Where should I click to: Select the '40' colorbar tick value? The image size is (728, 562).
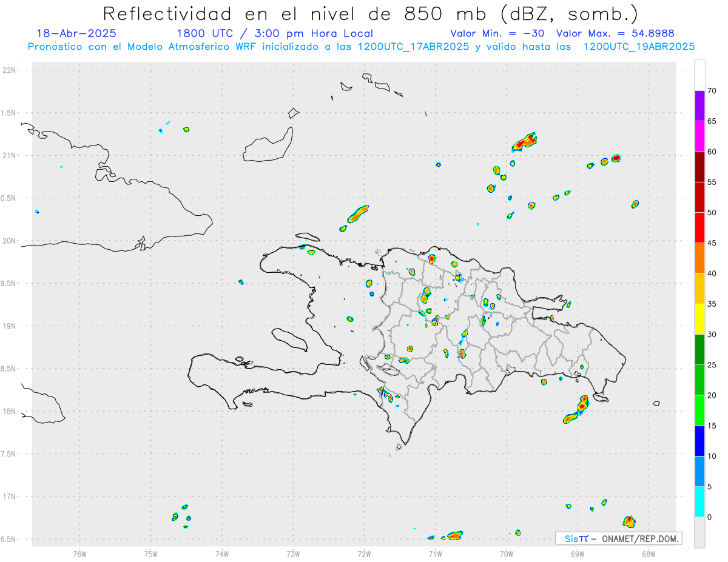[712, 273]
